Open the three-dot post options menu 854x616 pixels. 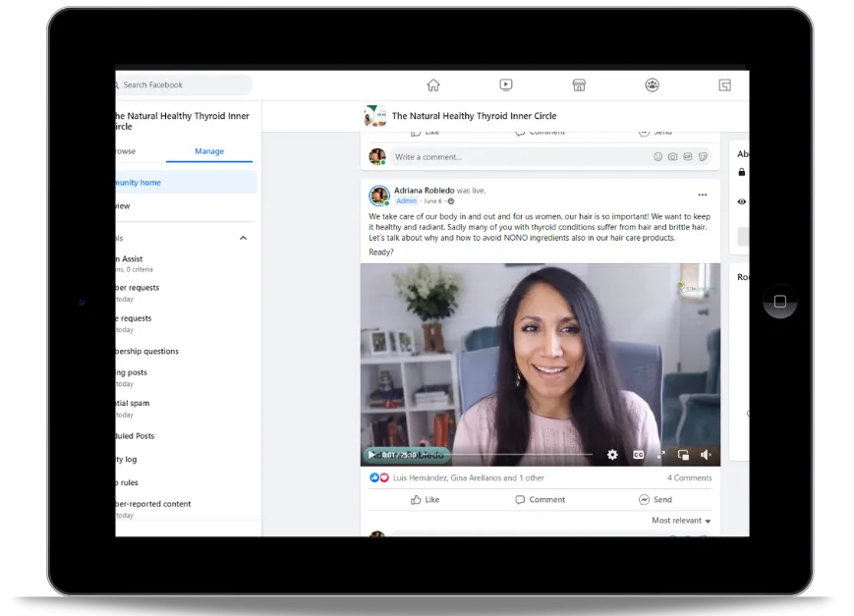pyautogui.click(x=703, y=195)
